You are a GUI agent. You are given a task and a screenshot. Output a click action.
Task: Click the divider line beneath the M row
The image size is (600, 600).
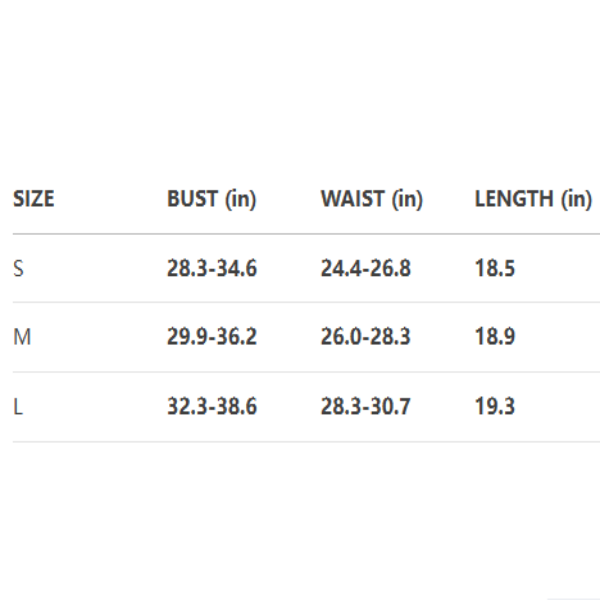pos(300,372)
